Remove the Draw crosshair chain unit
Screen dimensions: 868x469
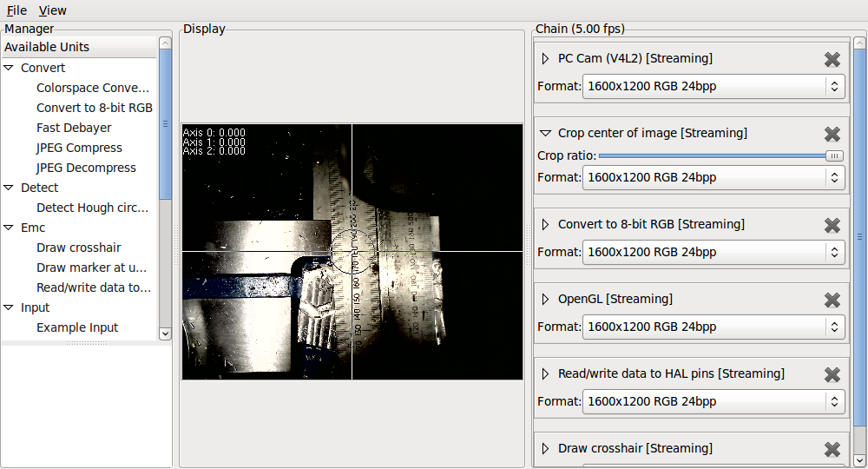point(832,450)
